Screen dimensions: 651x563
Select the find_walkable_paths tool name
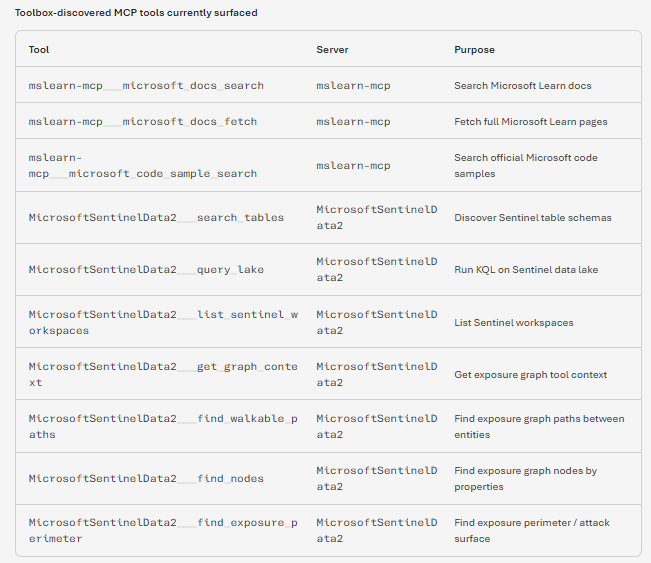163,426
